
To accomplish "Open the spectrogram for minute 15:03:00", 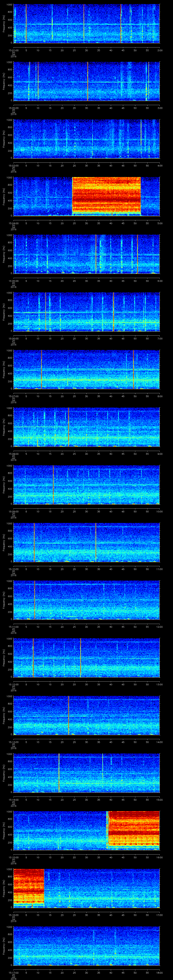I will tap(86, 139).
